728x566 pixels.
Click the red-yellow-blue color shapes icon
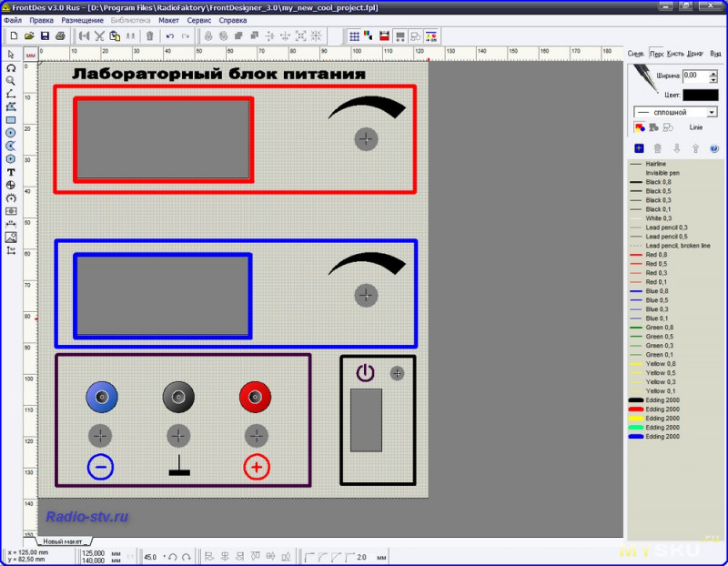pyautogui.click(x=640, y=127)
